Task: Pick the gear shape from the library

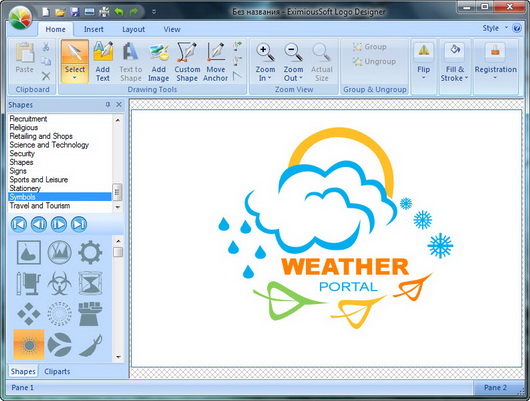Action: click(x=90, y=252)
